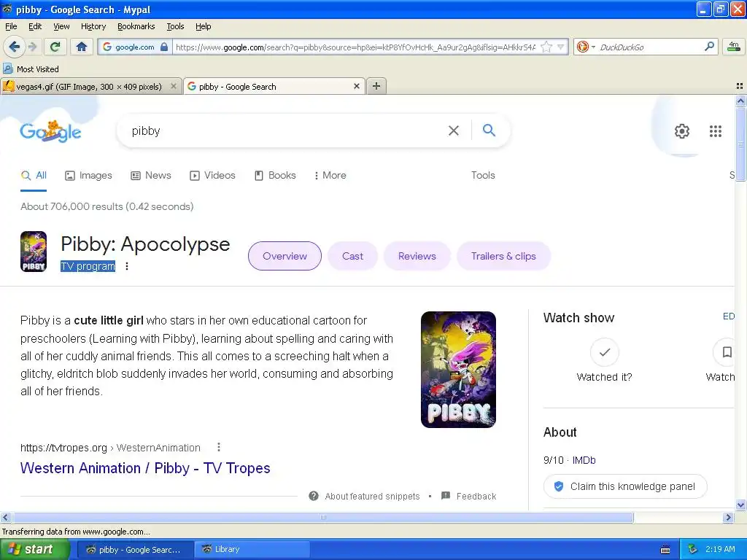Click Claim this knowledge panel button

(625, 486)
